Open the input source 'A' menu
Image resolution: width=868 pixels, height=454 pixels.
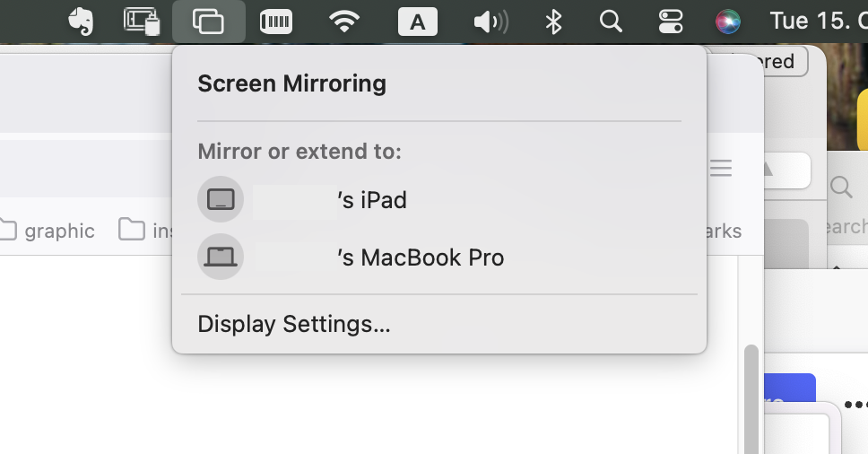417,22
